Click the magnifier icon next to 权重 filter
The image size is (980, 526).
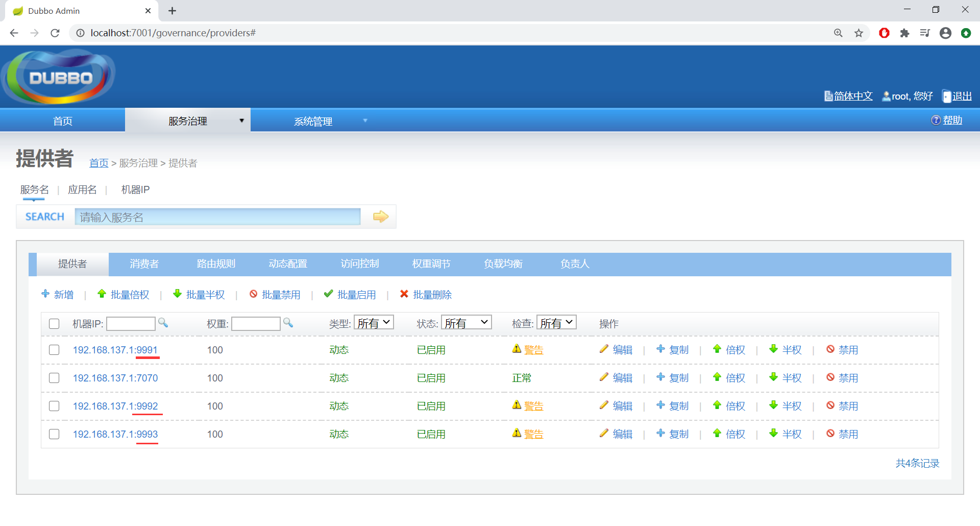coord(288,322)
